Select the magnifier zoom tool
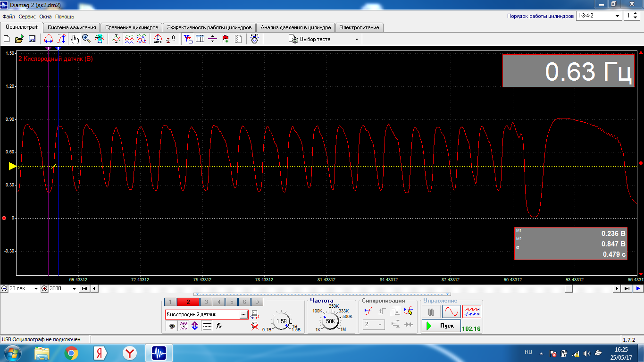 pyautogui.click(x=86, y=39)
